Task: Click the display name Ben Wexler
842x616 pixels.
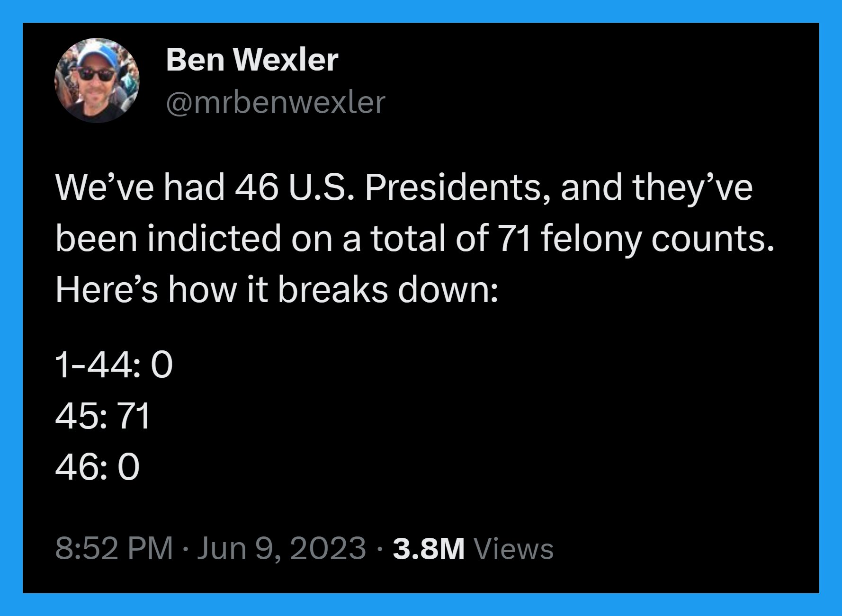Action: [x=252, y=60]
